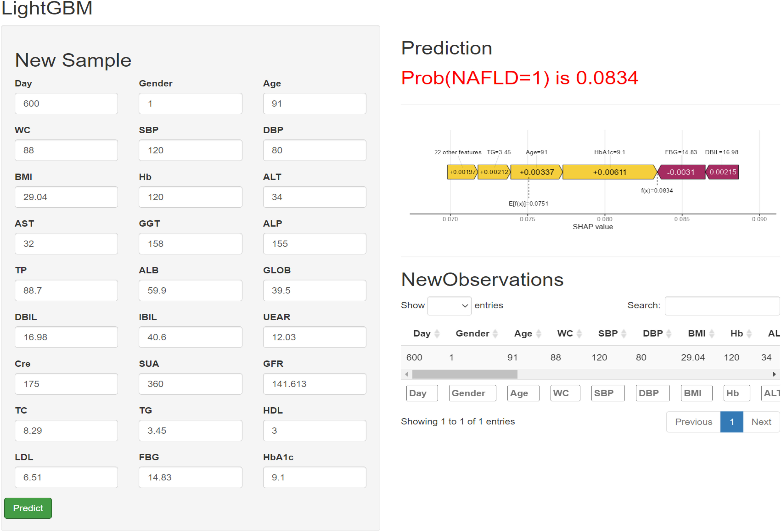Click the +0.00337 Age SHAP bar

(x=536, y=172)
